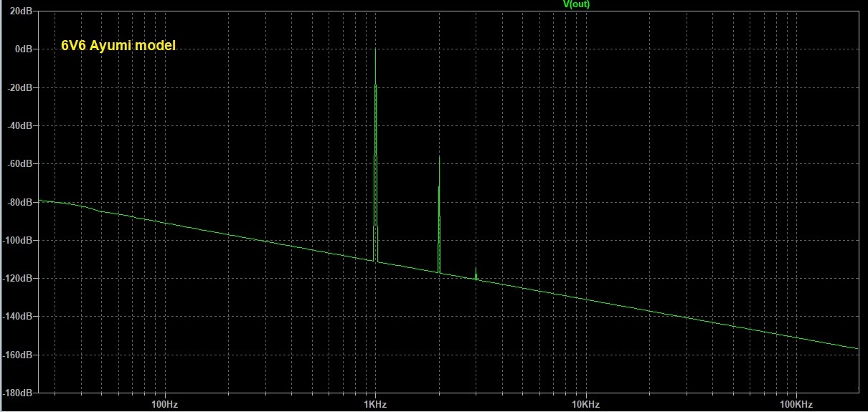This screenshot has width=868, height=412.
Task: Click the 100Hz frequency axis label
Action: [x=165, y=405]
